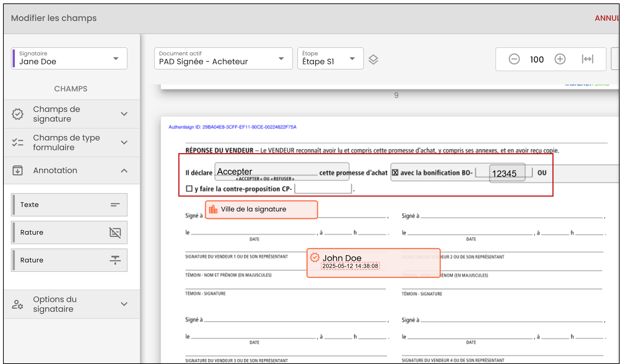Screen dimensions: 623x364
Task: Click the fit-to-width icon
Action: click(x=587, y=59)
